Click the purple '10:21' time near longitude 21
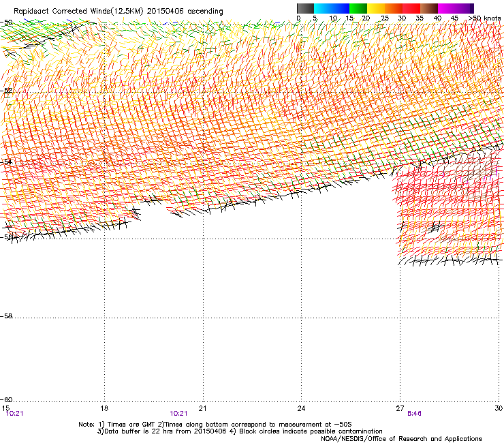Viewport: 504px width, 443px height. tap(178, 414)
